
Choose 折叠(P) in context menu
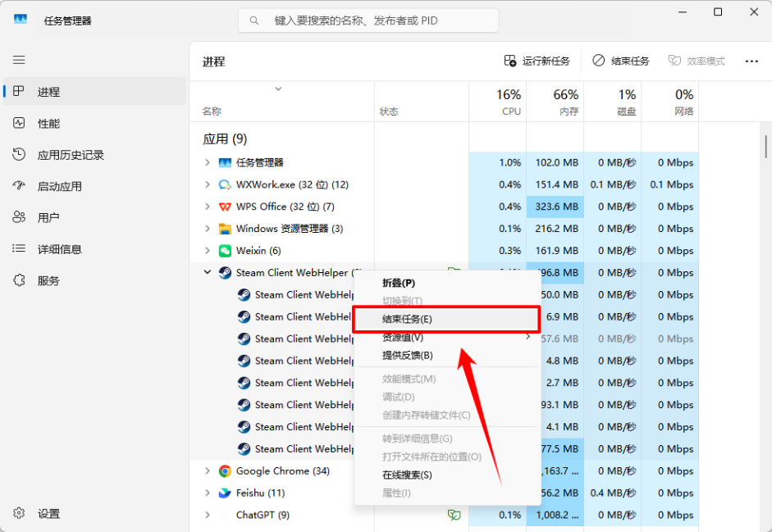point(447,283)
